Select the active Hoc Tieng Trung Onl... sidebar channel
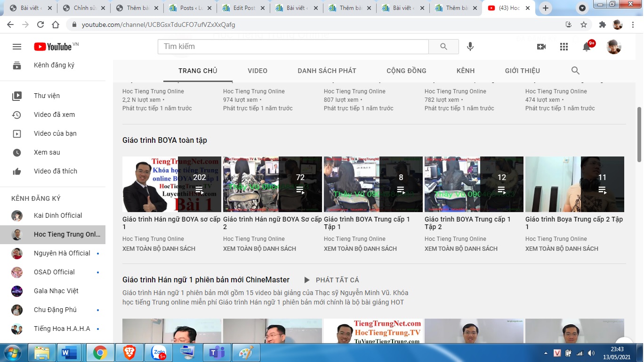Viewport: 644px width, 362px height. click(53, 234)
